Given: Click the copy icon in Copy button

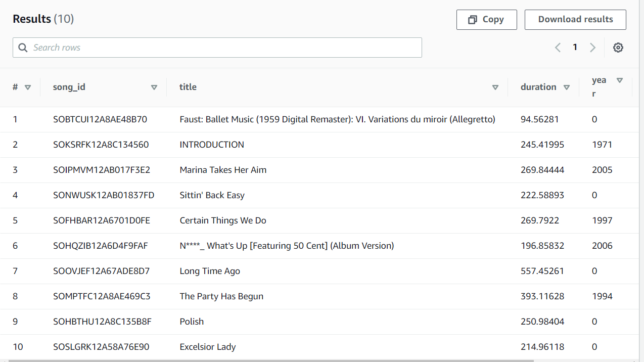Looking at the screenshot, I should [473, 20].
